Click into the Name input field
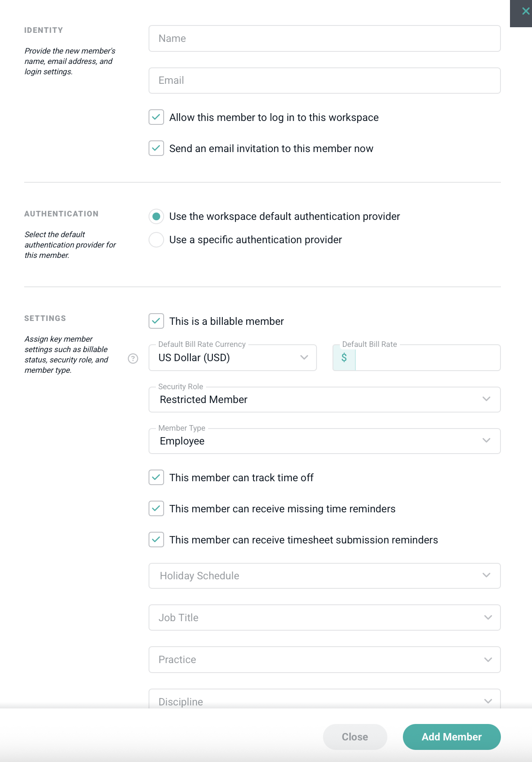This screenshot has width=532, height=762. [x=324, y=38]
